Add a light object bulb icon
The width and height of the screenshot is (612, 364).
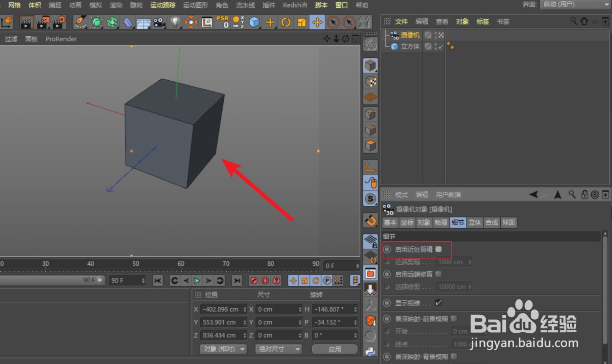pos(175,22)
